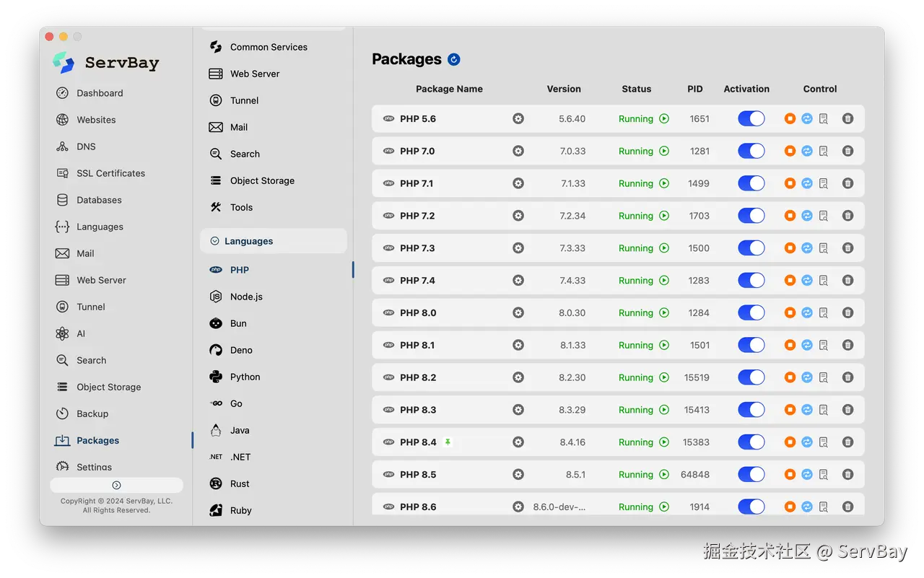Disable the PHP 7.4 activation switch
The height and width of the screenshot is (578, 924).
pyautogui.click(x=751, y=281)
